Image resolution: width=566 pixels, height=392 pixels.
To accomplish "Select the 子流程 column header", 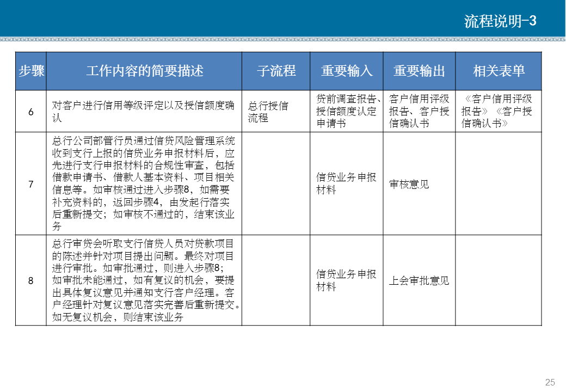I will pos(276,71).
